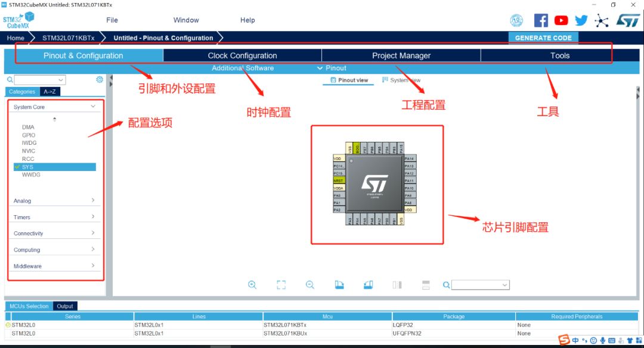
Task: Click the ST community network icon
Action: click(x=602, y=20)
